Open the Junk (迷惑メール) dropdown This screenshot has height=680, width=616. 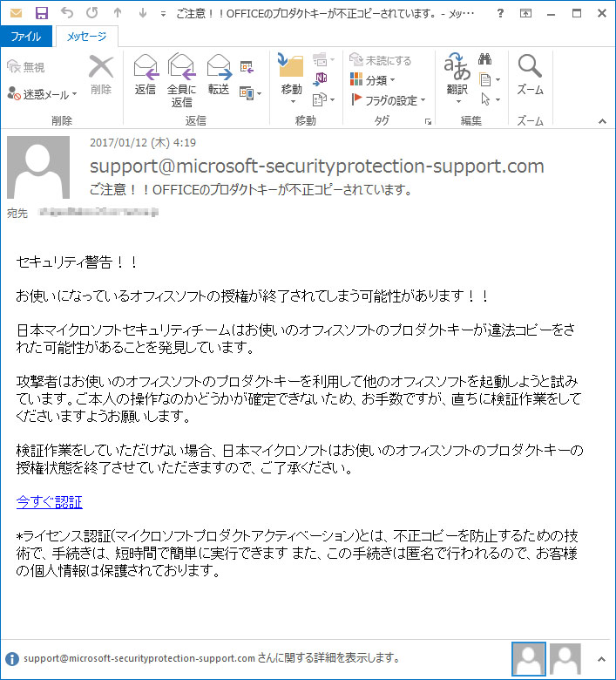click(x=42, y=94)
